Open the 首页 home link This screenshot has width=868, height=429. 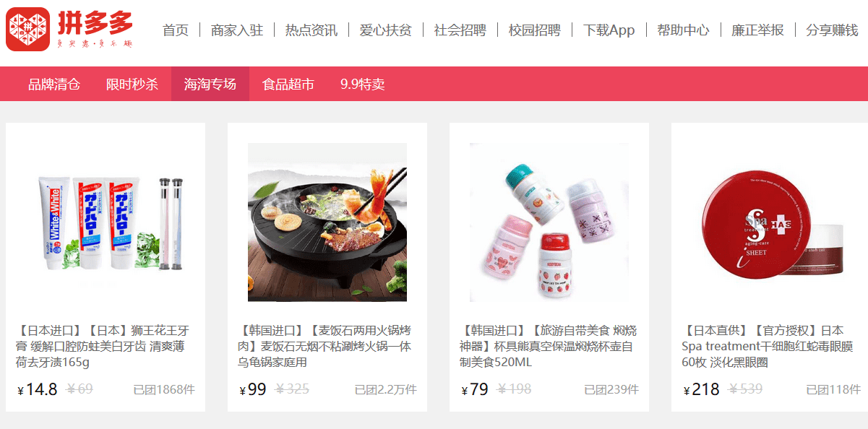click(x=176, y=30)
